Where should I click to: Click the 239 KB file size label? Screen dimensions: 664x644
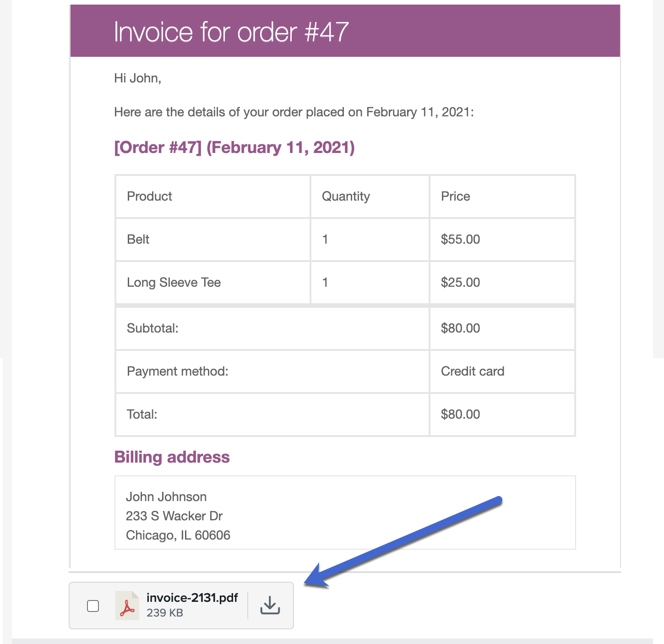165,612
